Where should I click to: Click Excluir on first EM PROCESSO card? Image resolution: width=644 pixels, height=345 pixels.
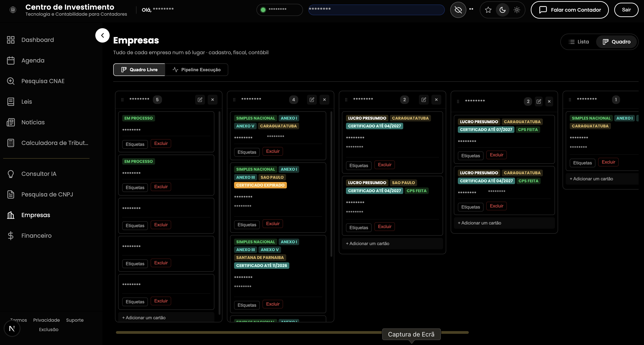[x=161, y=143]
